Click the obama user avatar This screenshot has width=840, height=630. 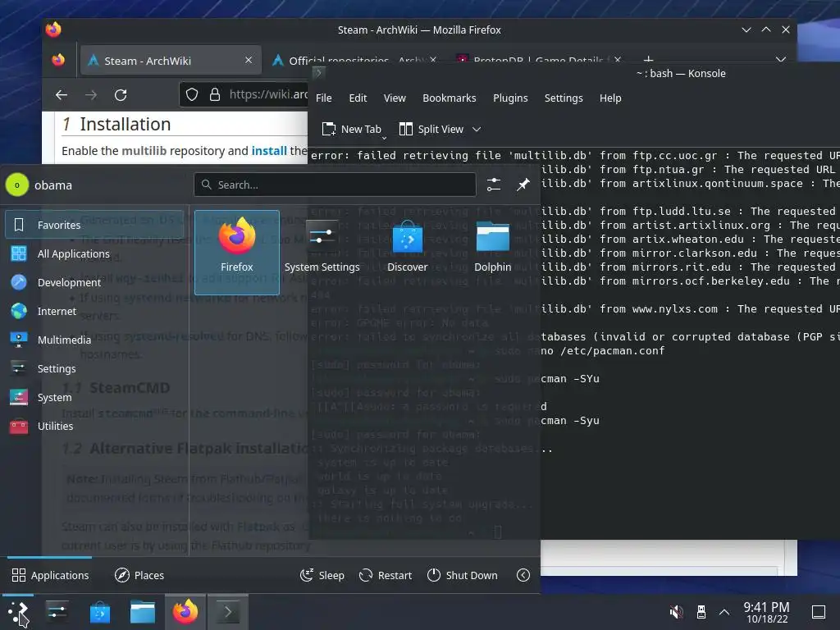(17, 185)
